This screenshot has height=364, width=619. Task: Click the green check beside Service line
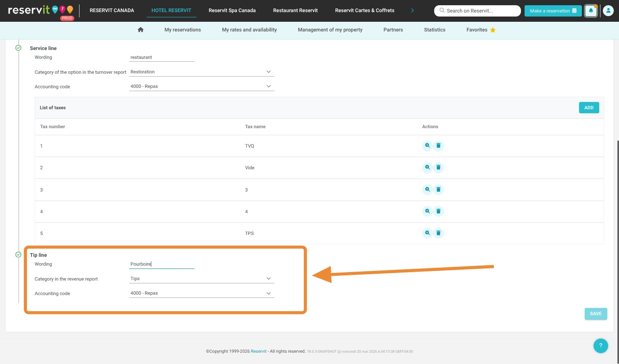[x=18, y=48]
